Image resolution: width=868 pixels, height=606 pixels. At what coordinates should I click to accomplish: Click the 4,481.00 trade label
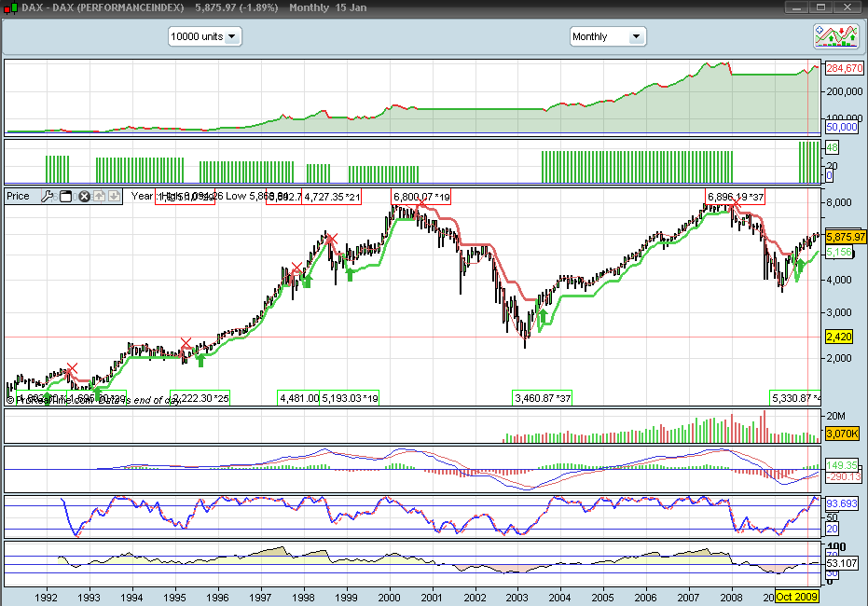tap(298, 398)
